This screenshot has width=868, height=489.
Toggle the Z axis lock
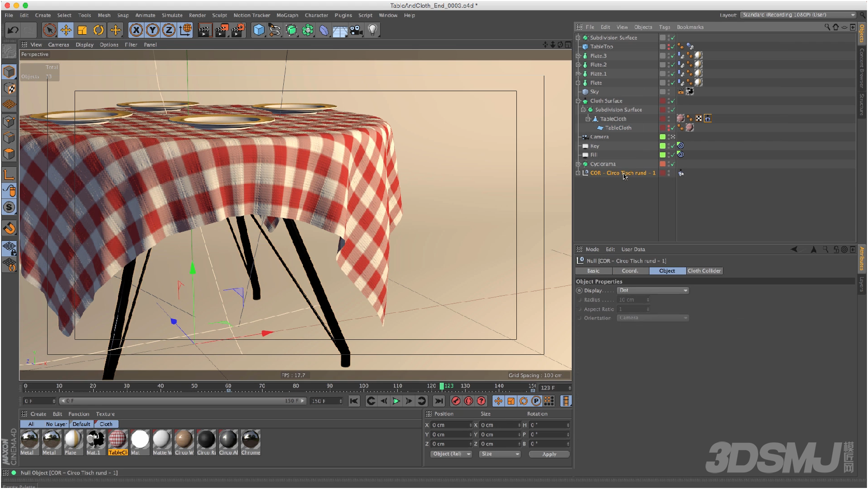[x=169, y=30]
